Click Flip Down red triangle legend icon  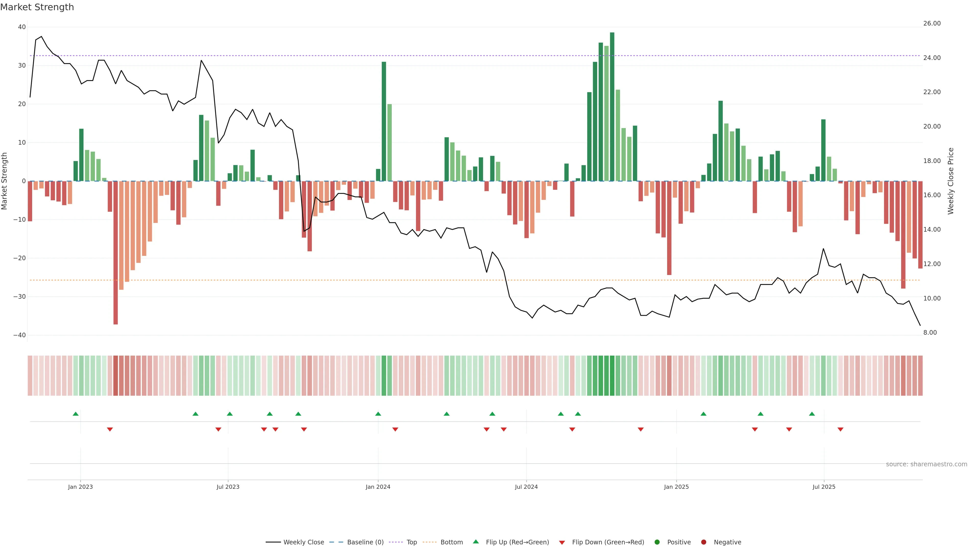coord(562,543)
